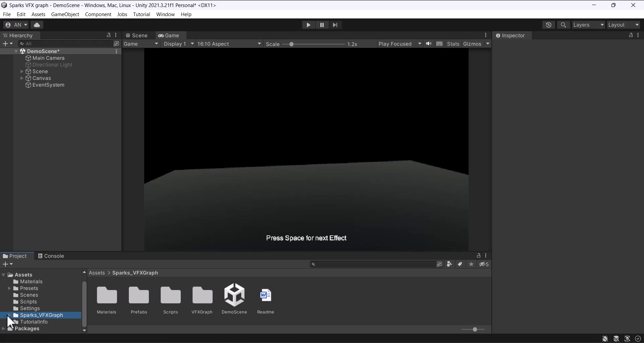Viewport: 644px width, 343px height.
Task: Click Project create plus button
Action: [8, 264]
